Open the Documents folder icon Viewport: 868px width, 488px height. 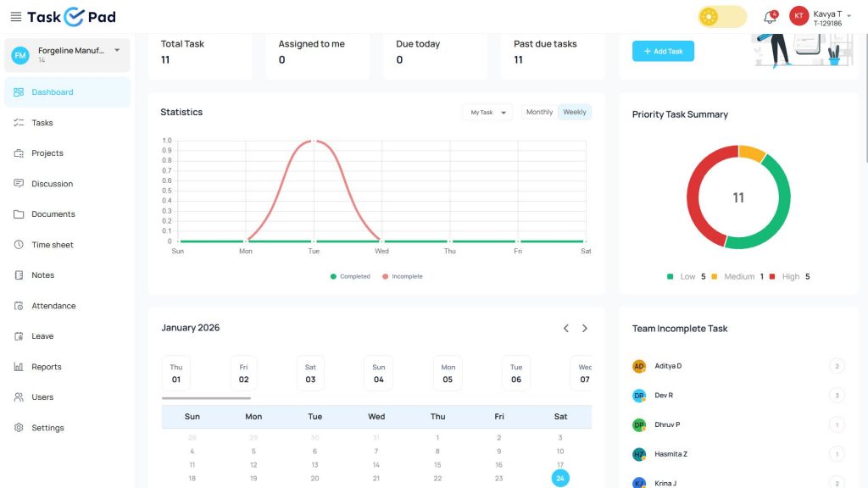pos(19,214)
